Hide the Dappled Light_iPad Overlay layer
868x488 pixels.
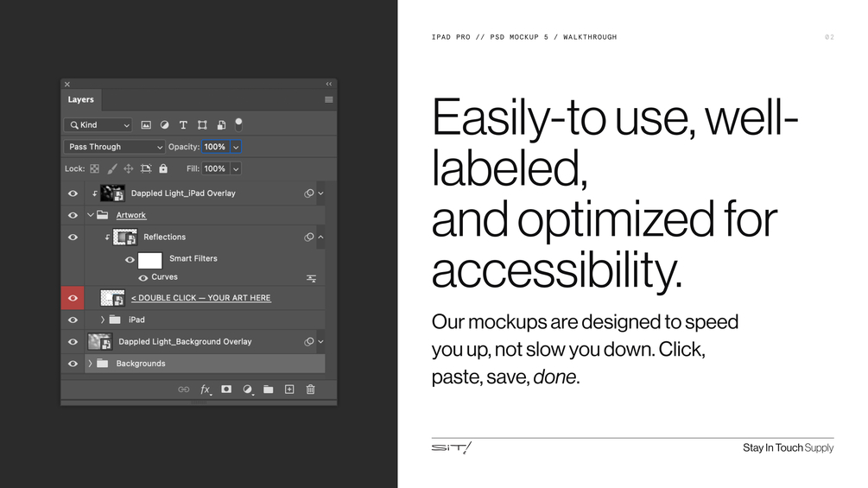(73, 193)
